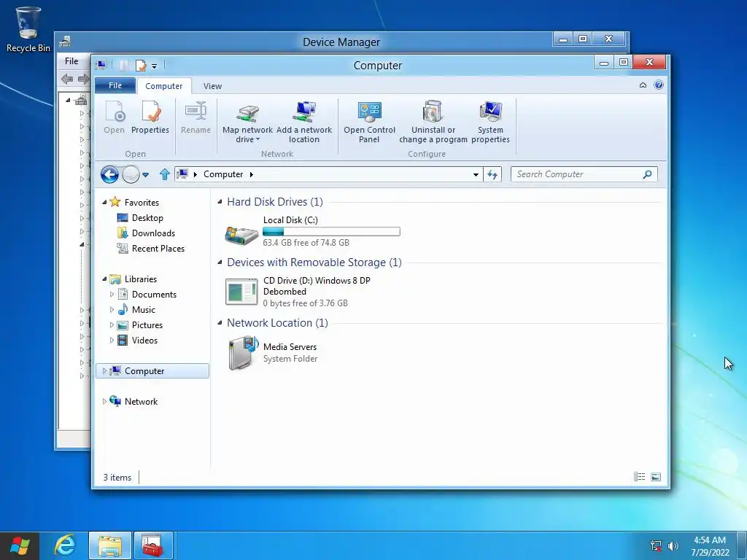The width and height of the screenshot is (747, 560).
Task: Click Uninstall or change a program
Action: (433, 122)
